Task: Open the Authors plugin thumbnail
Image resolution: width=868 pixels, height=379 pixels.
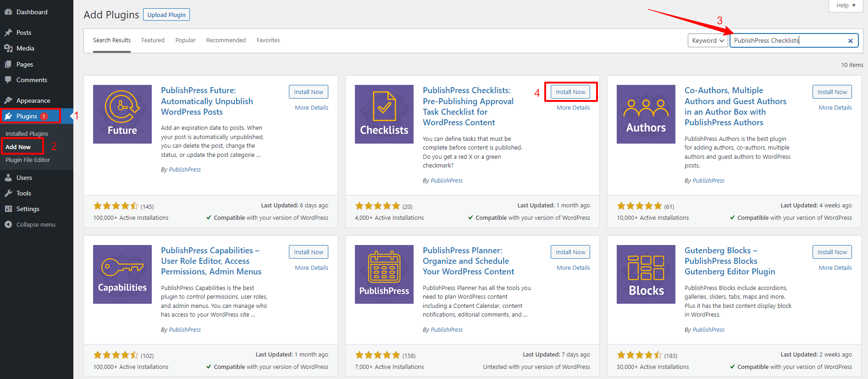Action: point(646,114)
